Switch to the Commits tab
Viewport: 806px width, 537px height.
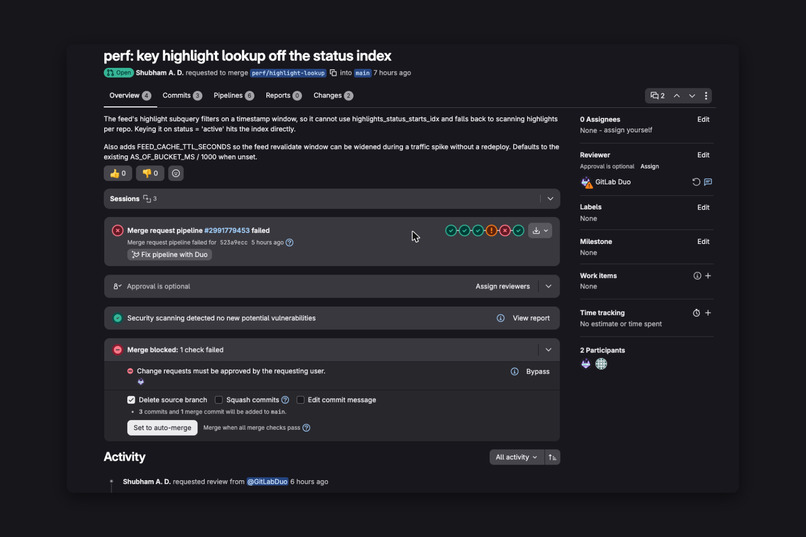point(182,96)
